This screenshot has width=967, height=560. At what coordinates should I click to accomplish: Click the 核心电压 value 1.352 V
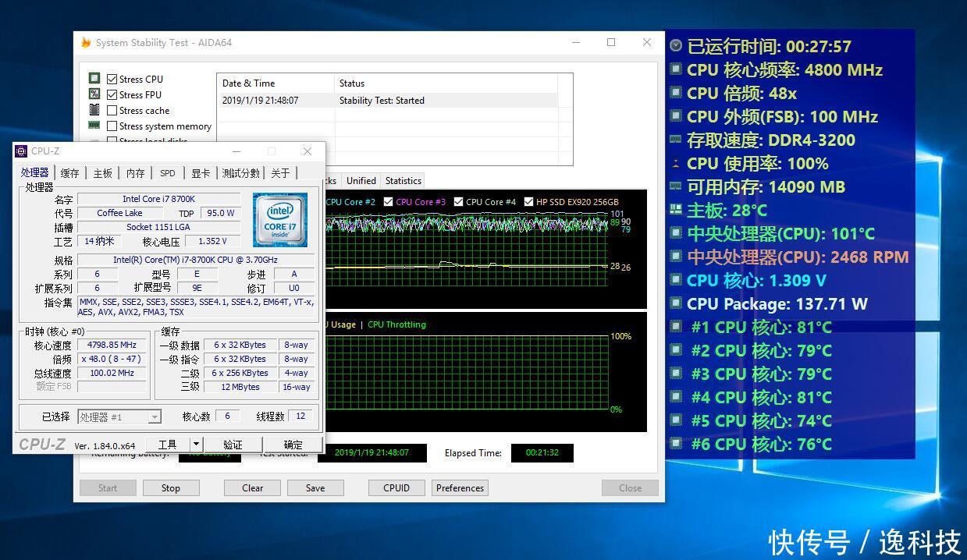(212, 242)
